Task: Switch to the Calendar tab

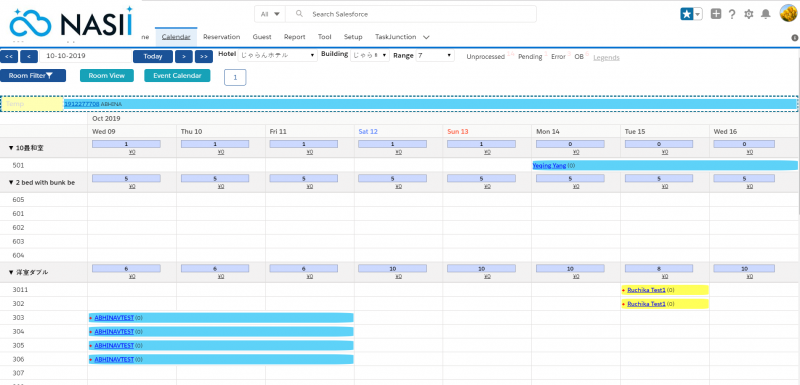Action: [x=176, y=37]
